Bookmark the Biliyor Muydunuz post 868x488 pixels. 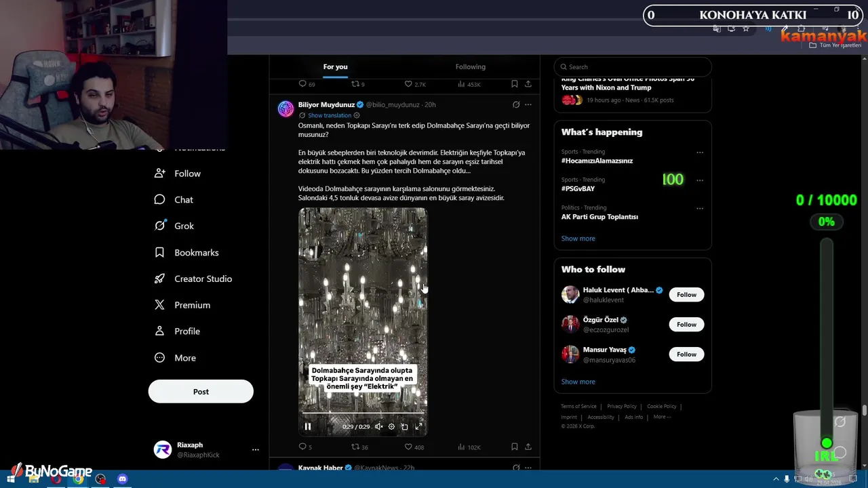514,447
